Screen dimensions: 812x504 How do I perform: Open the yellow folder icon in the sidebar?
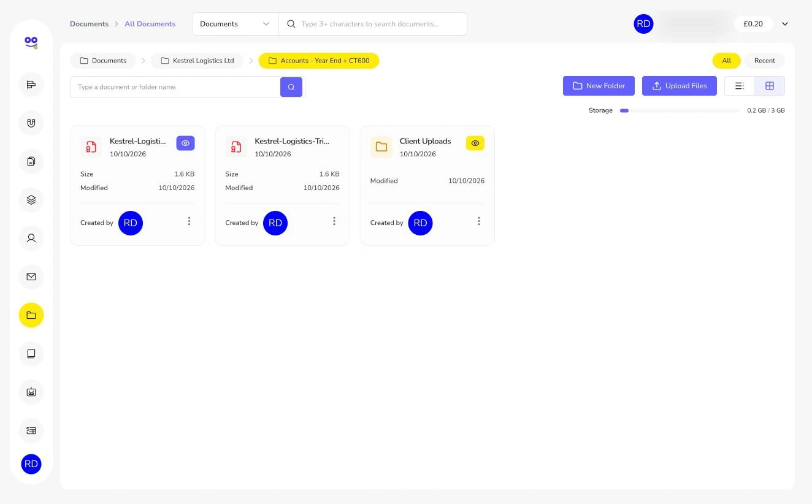31,315
